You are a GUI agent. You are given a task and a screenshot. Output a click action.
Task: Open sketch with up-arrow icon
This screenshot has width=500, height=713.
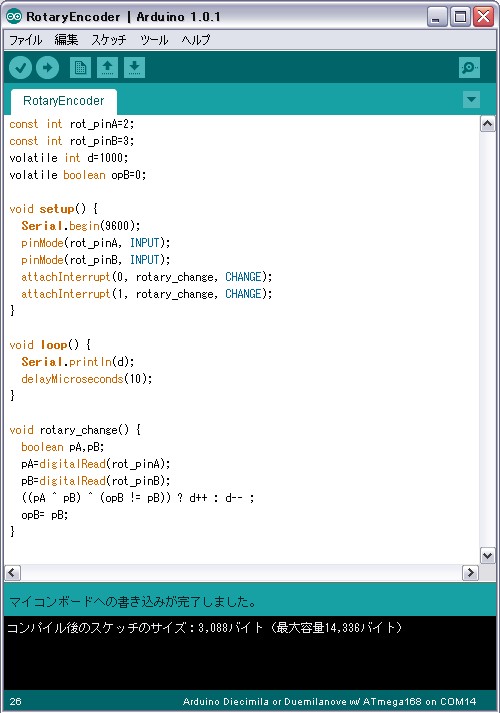point(107,68)
